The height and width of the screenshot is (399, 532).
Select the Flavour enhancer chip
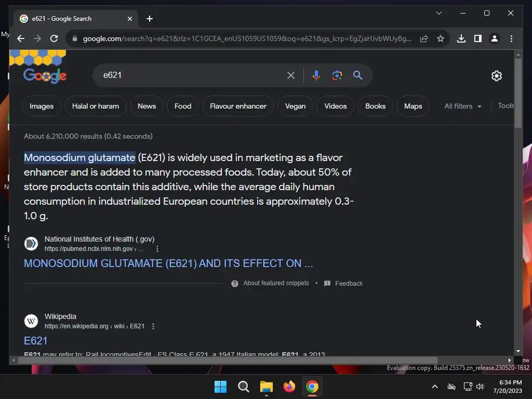[x=238, y=106]
